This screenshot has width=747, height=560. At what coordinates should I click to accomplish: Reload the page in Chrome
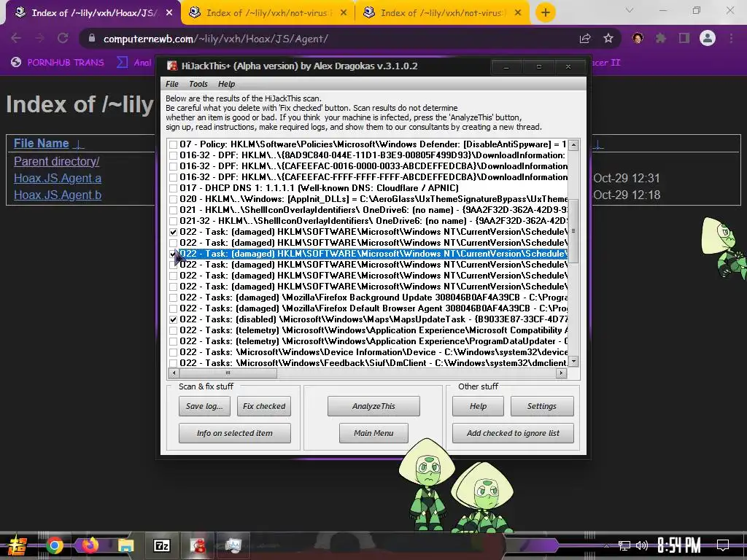[63, 38]
